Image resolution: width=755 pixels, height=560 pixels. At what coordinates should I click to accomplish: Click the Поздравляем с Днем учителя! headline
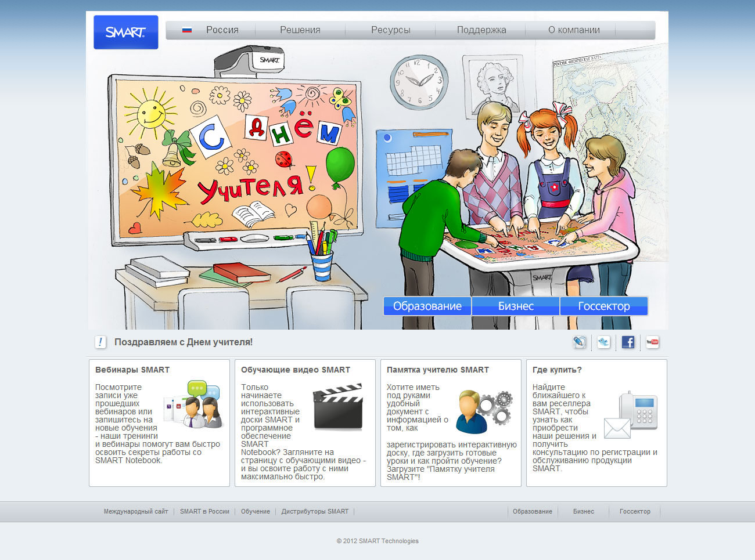click(x=184, y=342)
